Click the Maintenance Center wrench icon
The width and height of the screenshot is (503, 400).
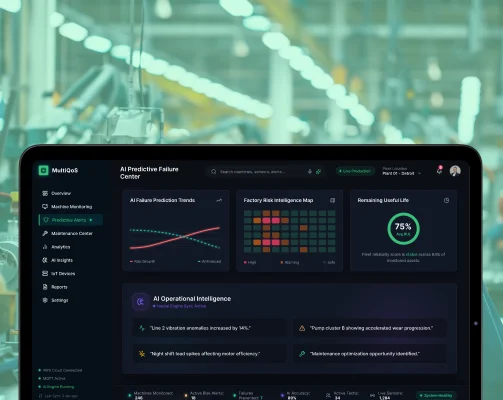(x=45, y=233)
